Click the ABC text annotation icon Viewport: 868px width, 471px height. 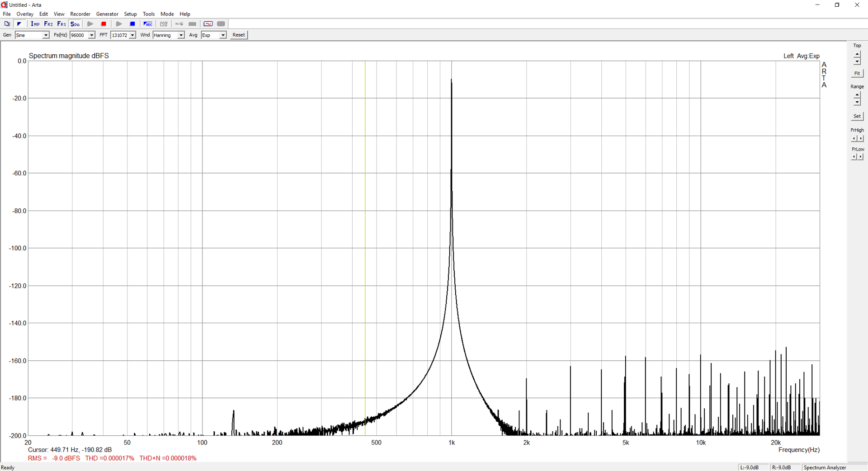coord(148,24)
